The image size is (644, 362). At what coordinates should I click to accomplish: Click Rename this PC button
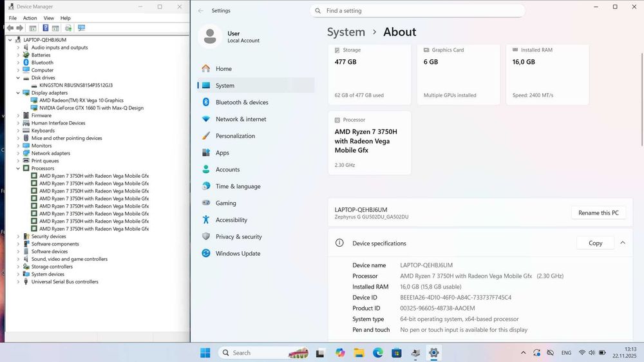tap(598, 213)
